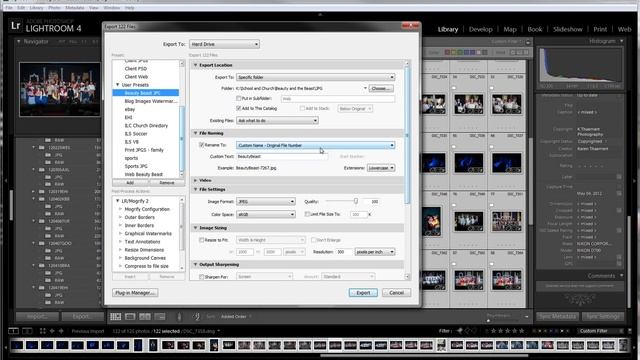Collapse the top panel with the arrow
Screen dimensions: 640x360
tap(320, 14)
